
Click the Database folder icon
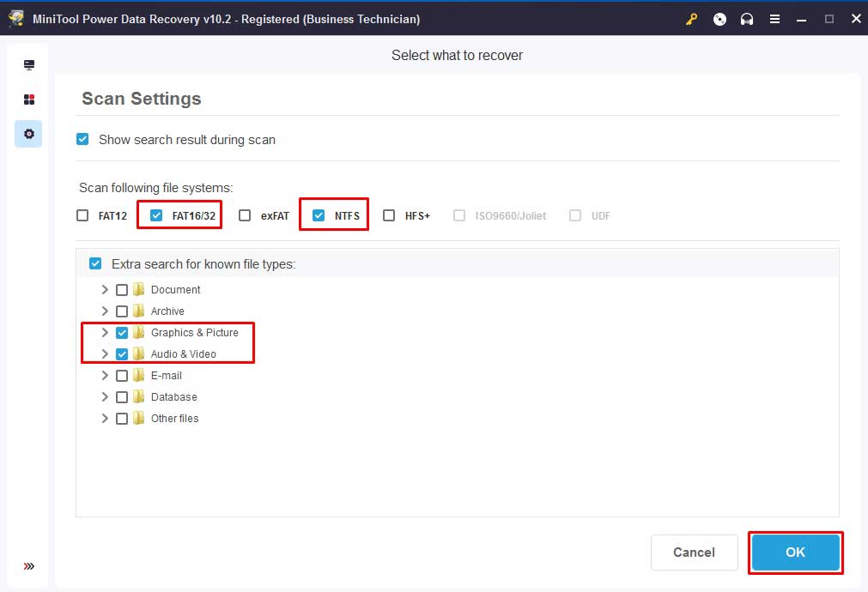coord(138,396)
